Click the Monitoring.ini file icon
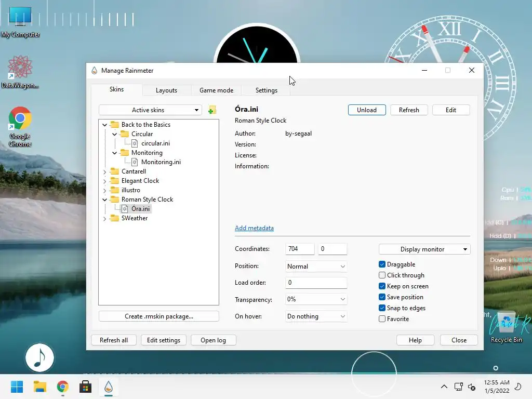This screenshot has height=399, width=532. [x=135, y=162]
